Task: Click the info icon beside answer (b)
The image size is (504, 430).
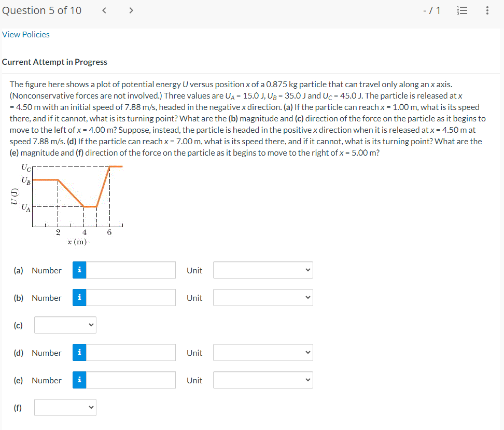Action: 79,297
